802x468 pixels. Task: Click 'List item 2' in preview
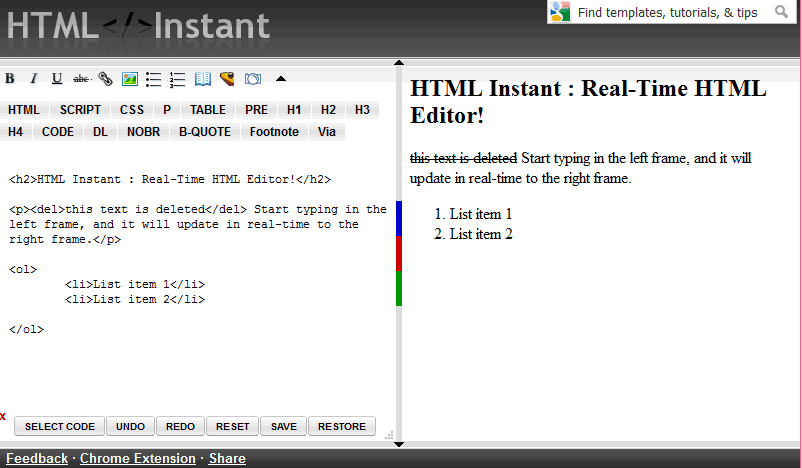point(481,234)
